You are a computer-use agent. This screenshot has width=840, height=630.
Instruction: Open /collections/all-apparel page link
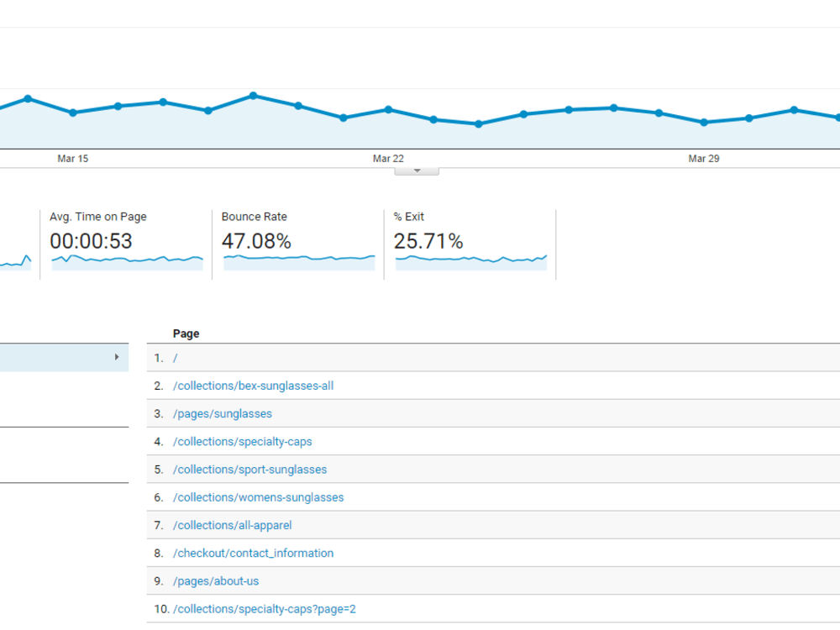point(232,525)
